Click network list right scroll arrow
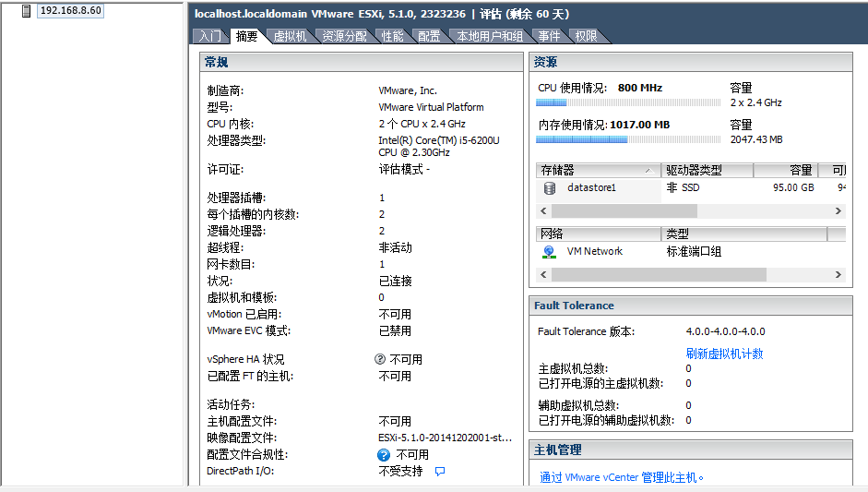Image resolution: width=868 pixels, height=492 pixels. 838,275
